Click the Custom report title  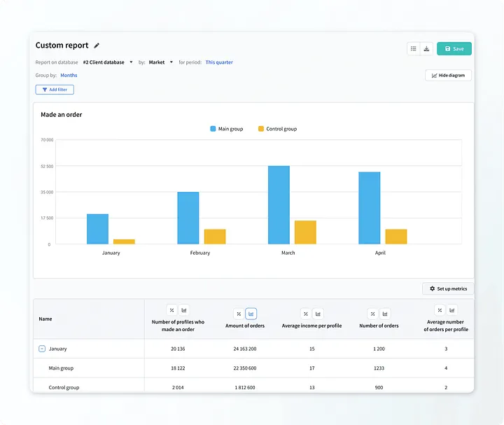coord(62,46)
